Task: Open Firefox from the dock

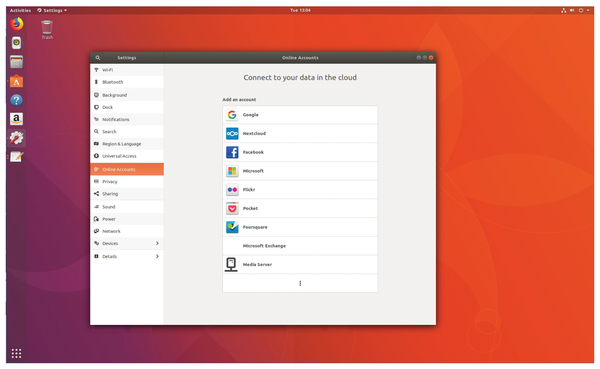Action: tap(16, 24)
